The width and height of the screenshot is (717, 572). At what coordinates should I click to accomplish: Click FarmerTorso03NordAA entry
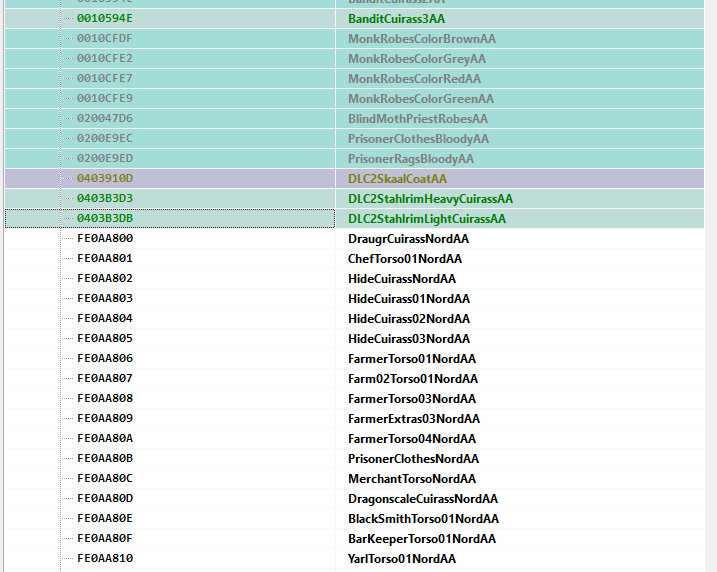pos(412,399)
